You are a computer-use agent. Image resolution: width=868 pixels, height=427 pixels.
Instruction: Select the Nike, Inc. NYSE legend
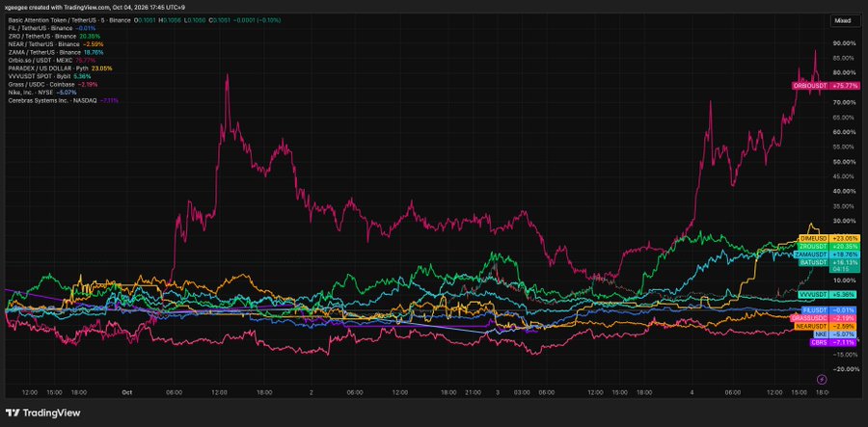coord(42,93)
